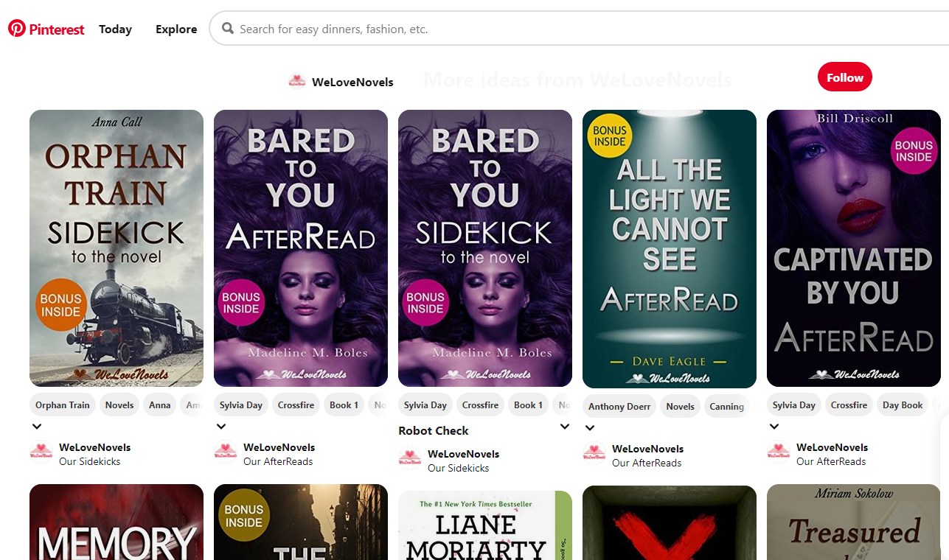
Task: Select the Orphan Train tag chip
Action: click(x=63, y=405)
